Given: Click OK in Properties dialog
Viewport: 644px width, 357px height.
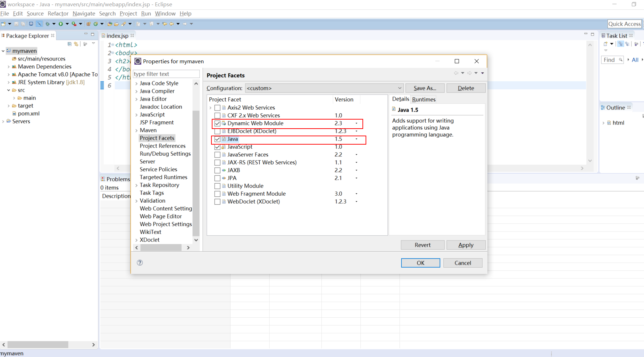Looking at the screenshot, I should pyautogui.click(x=420, y=263).
